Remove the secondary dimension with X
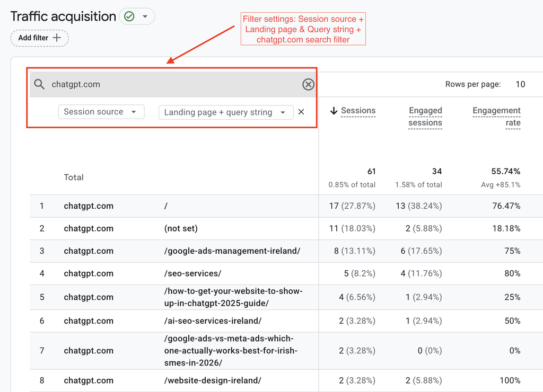 301,112
